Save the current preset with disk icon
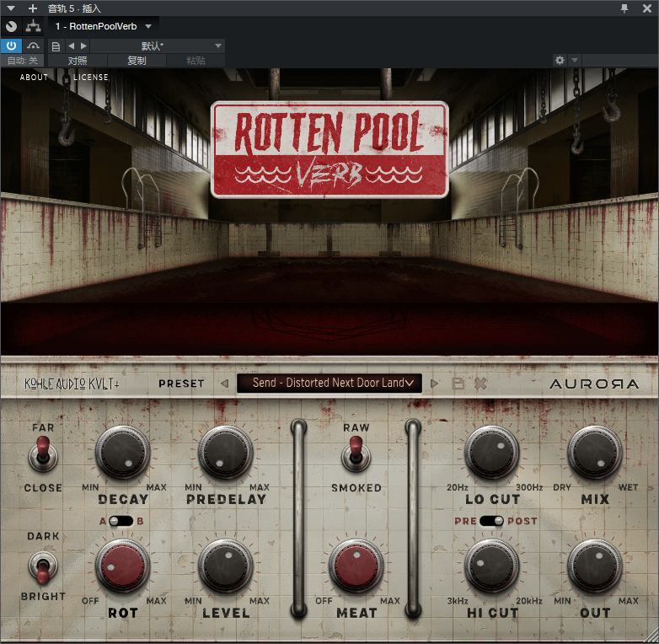This screenshot has height=644, width=659. (x=458, y=384)
